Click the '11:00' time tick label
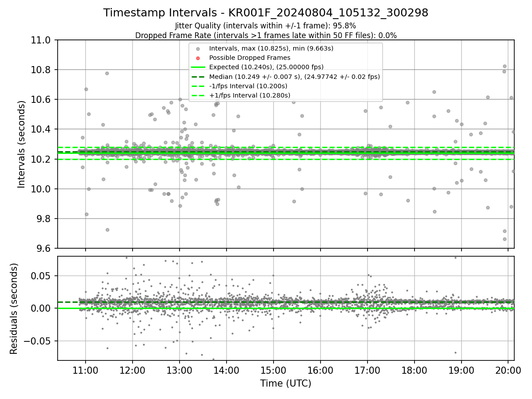This screenshot has width=532, height=399. 86,370
